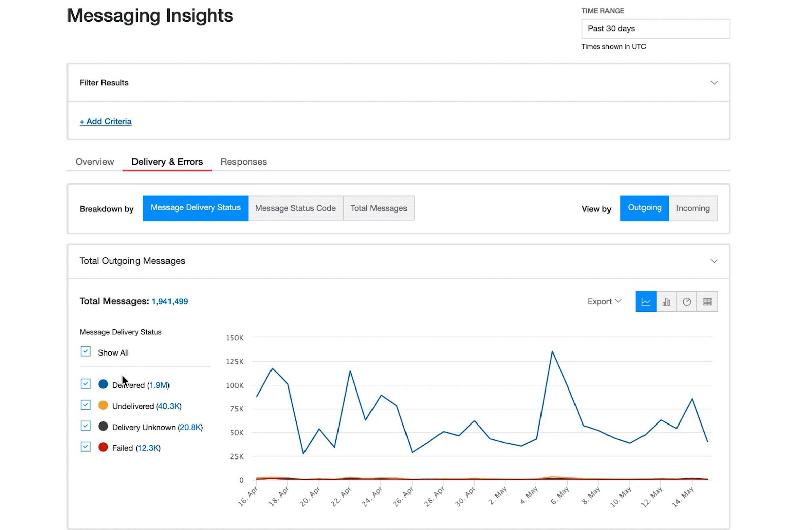This screenshot has width=812, height=530.
Task: Switch to line chart view
Action: point(646,302)
